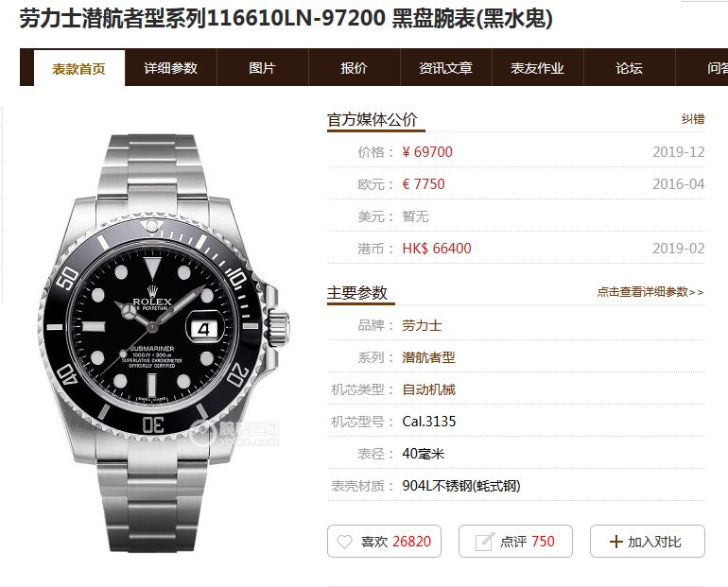The image size is (728, 587).
Task: Click the HK$ 66400 price
Action: (x=437, y=249)
